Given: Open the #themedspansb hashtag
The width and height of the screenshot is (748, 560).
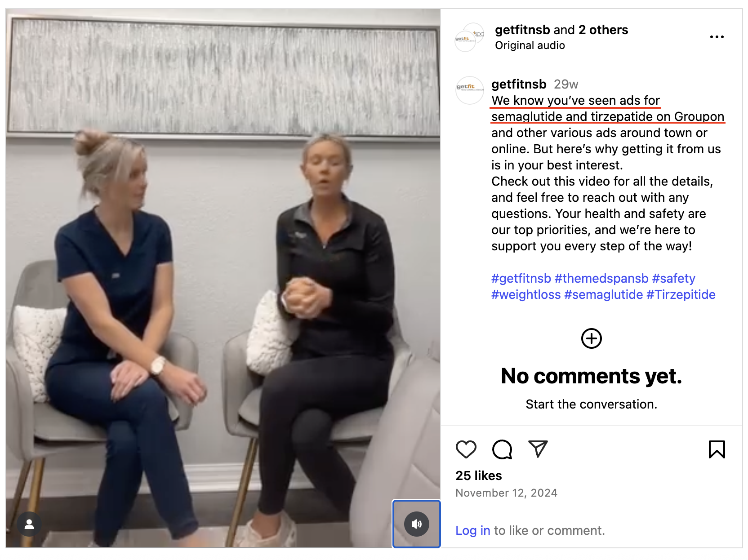Looking at the screenshot, I should click(x=601, y=278).
